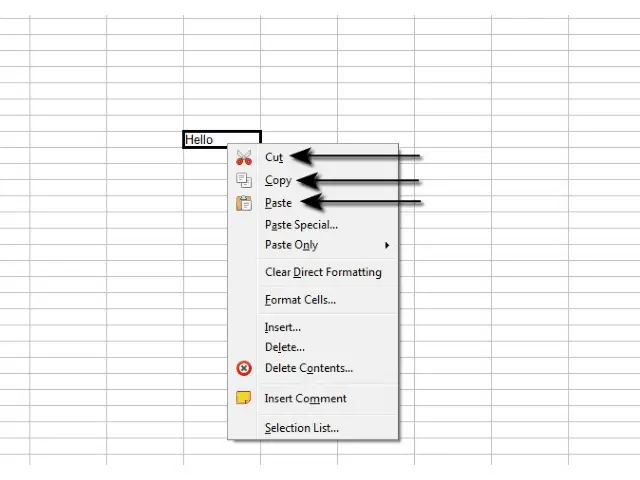640x480 pixels.
Task: Click the Copy pages icon
Action: coord(244,180)
